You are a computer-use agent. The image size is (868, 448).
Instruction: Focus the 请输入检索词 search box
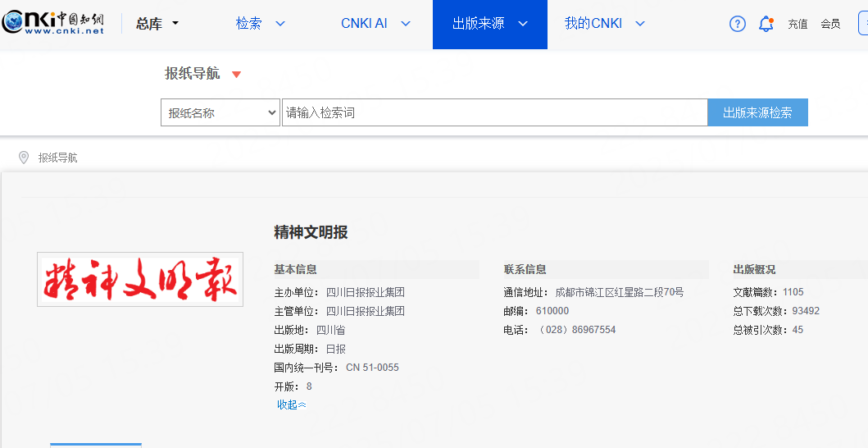pyautogui.click(x=495, y=112)
